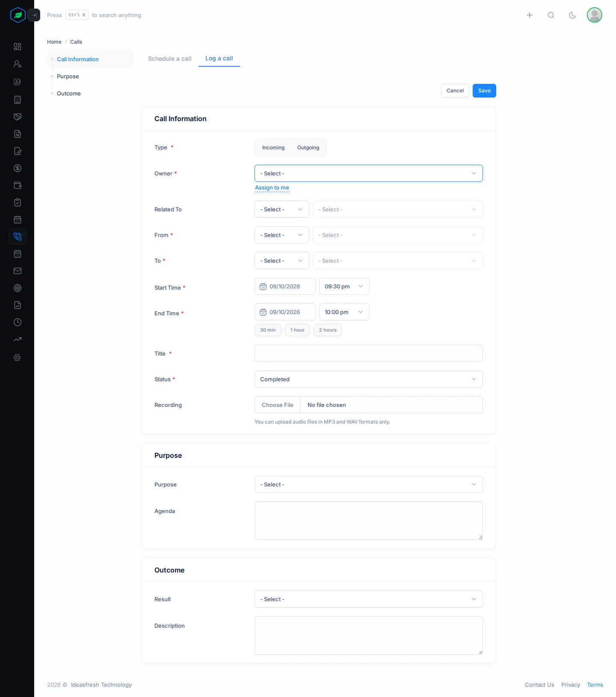
Task: Open the target goals sidebar icon
Action: 18,288
